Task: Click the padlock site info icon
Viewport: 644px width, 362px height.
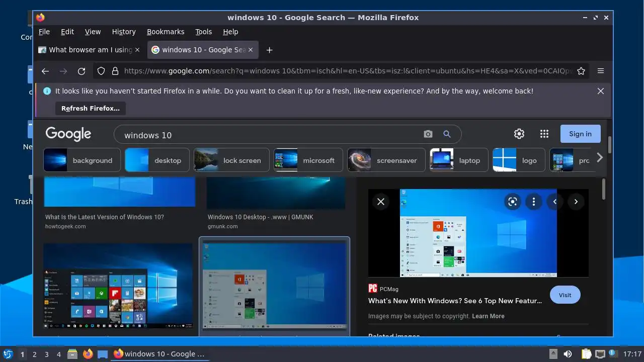Action: tap(115, 71)
